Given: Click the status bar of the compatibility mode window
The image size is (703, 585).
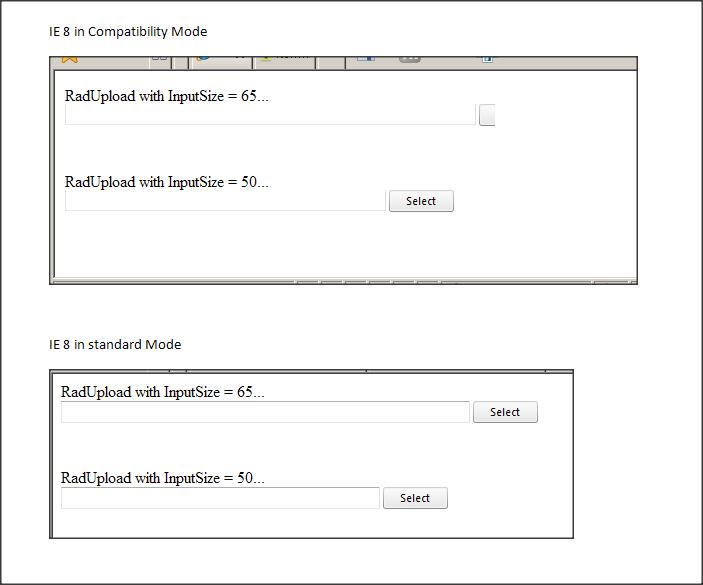Looking at the screenshot, I should 340,281.
